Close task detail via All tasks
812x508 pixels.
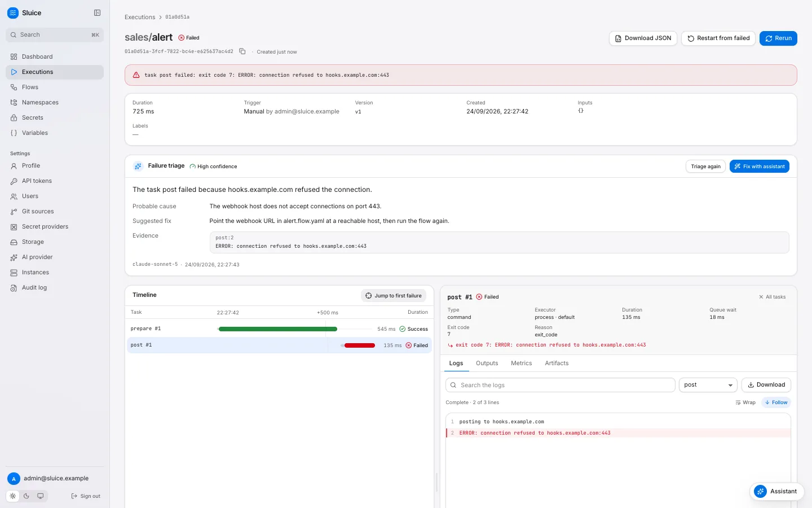(772, 296)
